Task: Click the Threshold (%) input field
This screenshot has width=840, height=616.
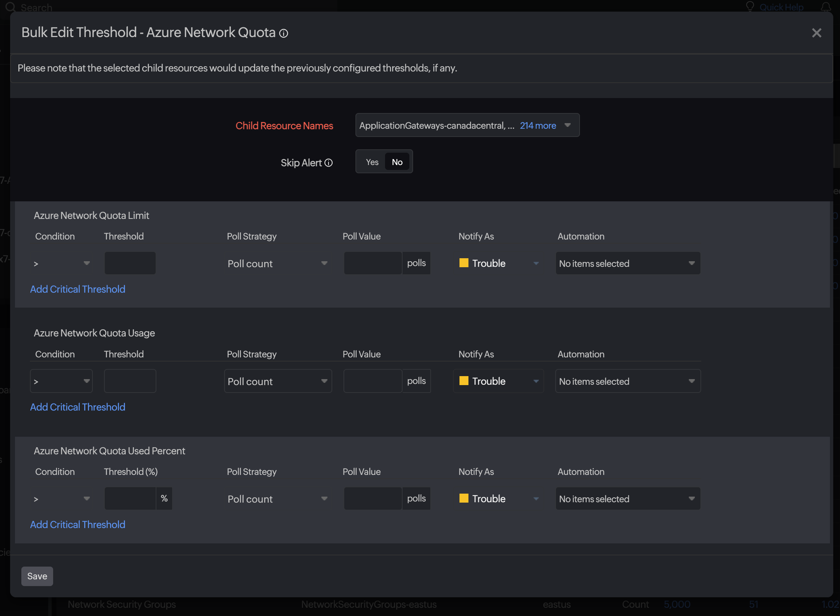Action: click(x=130, y=498)
